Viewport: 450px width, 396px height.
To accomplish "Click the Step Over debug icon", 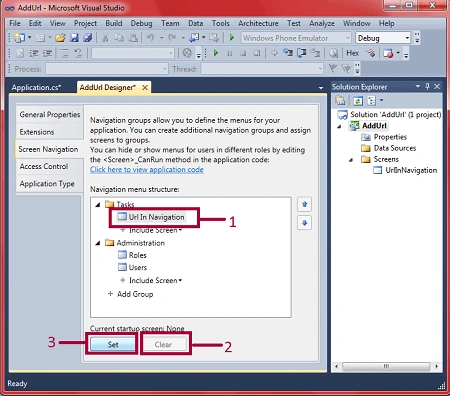I will (301, 53).
